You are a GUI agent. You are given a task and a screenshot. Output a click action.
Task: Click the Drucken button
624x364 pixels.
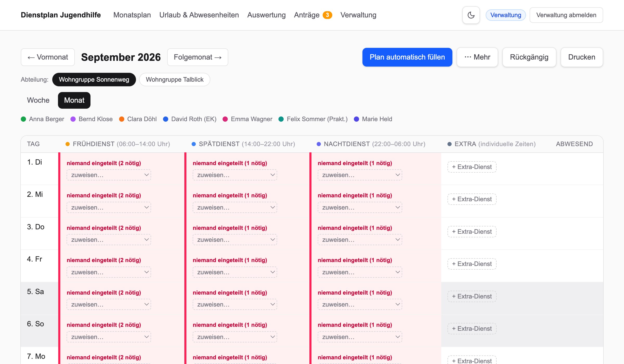[x=582, y=57]
